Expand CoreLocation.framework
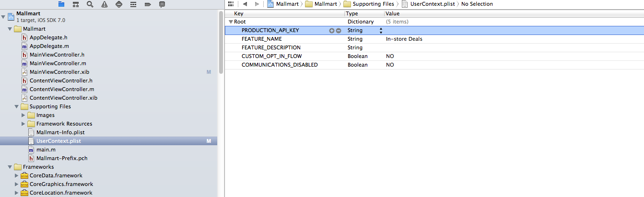 click(17, 193)
